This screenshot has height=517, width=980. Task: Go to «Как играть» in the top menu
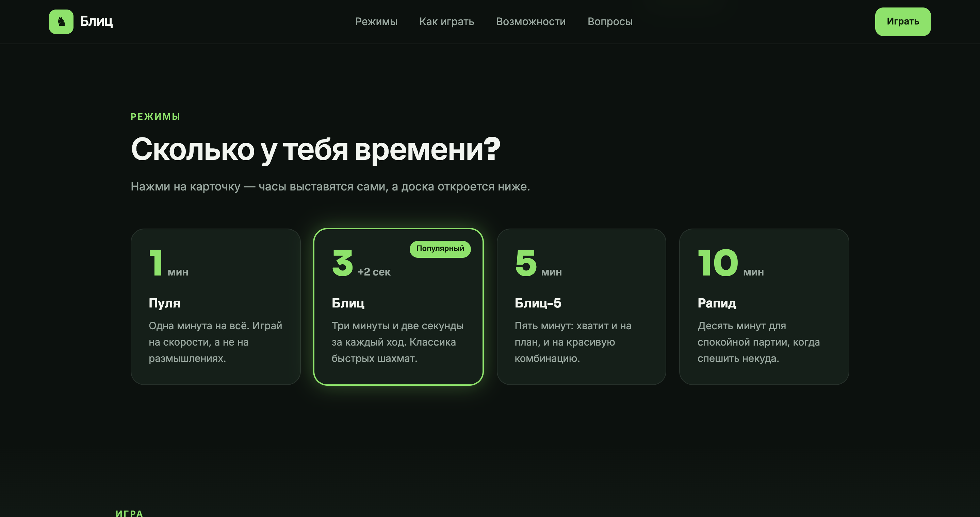(x=447, y=22)
